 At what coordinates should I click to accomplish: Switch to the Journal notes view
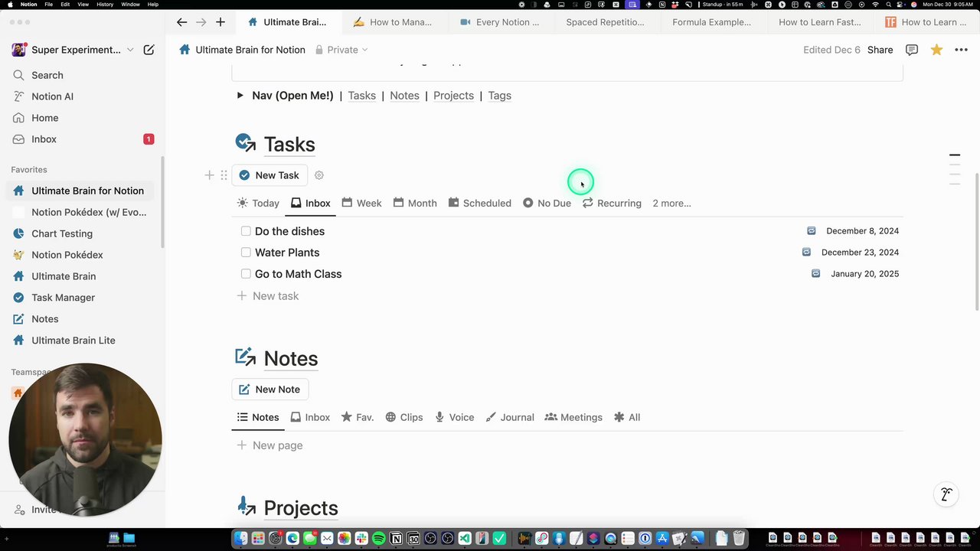(x=510, y=417)
